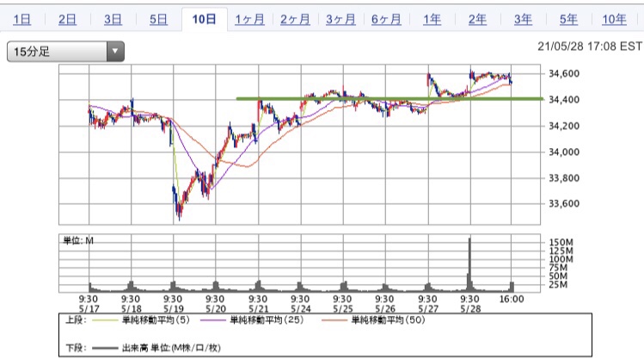Click the gray 出来高 legend line
The width and height of the screenshot is (644, 359).
105,349
